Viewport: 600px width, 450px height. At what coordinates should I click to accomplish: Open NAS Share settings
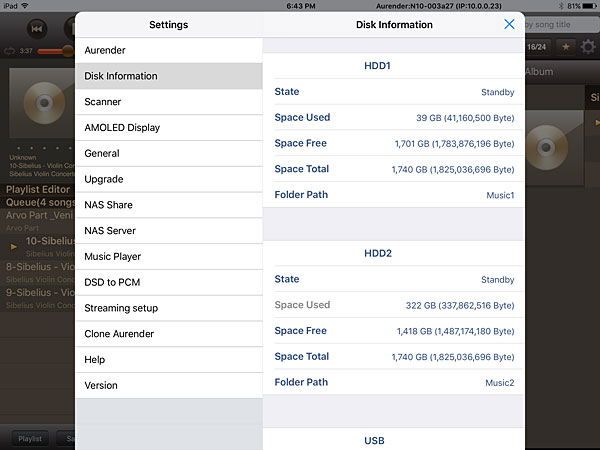click(x=169, y=205)
